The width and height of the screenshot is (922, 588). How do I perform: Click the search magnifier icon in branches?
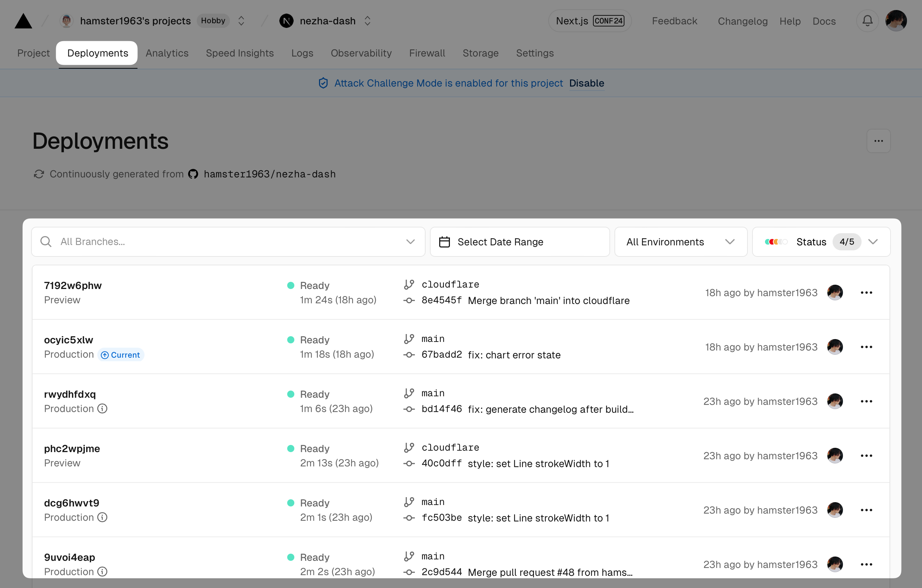[x=46, y=241]
